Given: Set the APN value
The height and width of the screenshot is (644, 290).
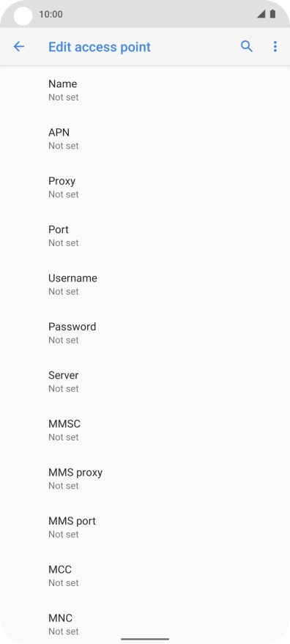Looking at the screenshot, I should tap(145, 138).
